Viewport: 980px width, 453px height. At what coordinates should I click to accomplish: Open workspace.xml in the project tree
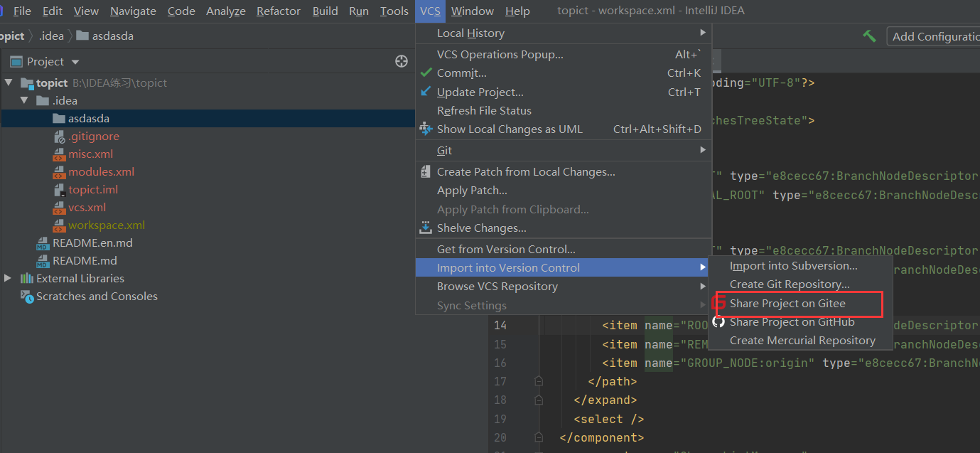[x=107, y=225]
